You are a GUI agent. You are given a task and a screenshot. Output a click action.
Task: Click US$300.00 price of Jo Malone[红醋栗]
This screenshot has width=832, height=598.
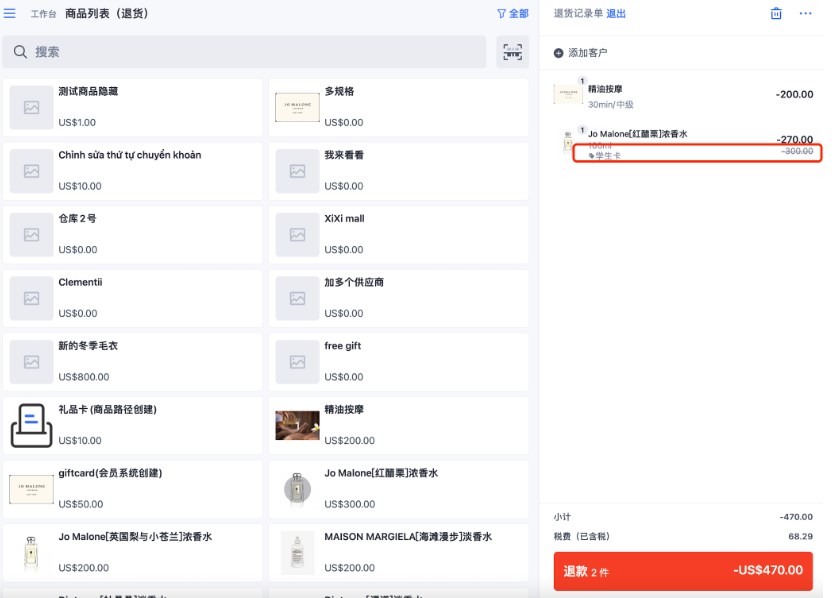tap(350, 504)
